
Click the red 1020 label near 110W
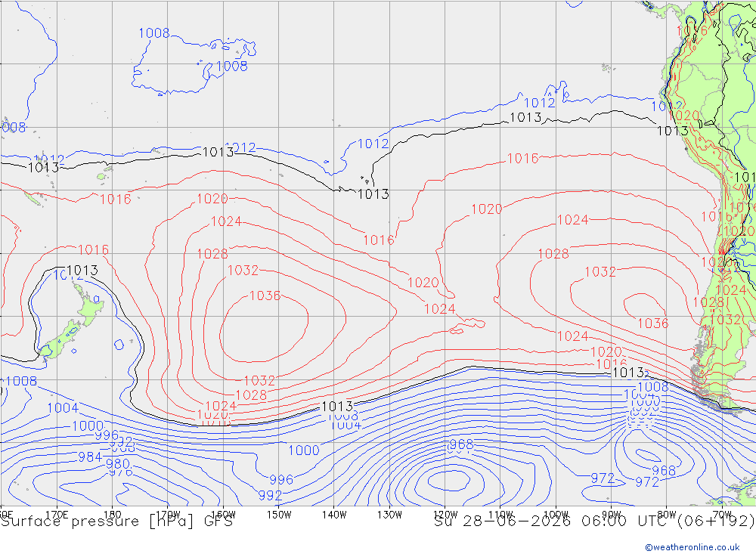[x=486, y=209]
